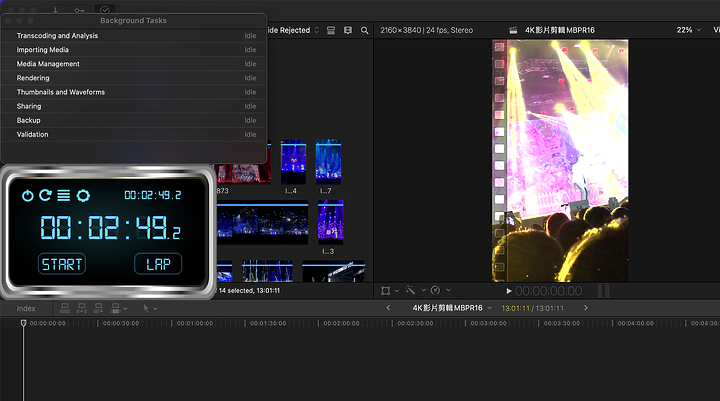The image size is (720, 401).
Task: Click the viewer timecode 00:00:00:00 field
Action: point(548,291)
